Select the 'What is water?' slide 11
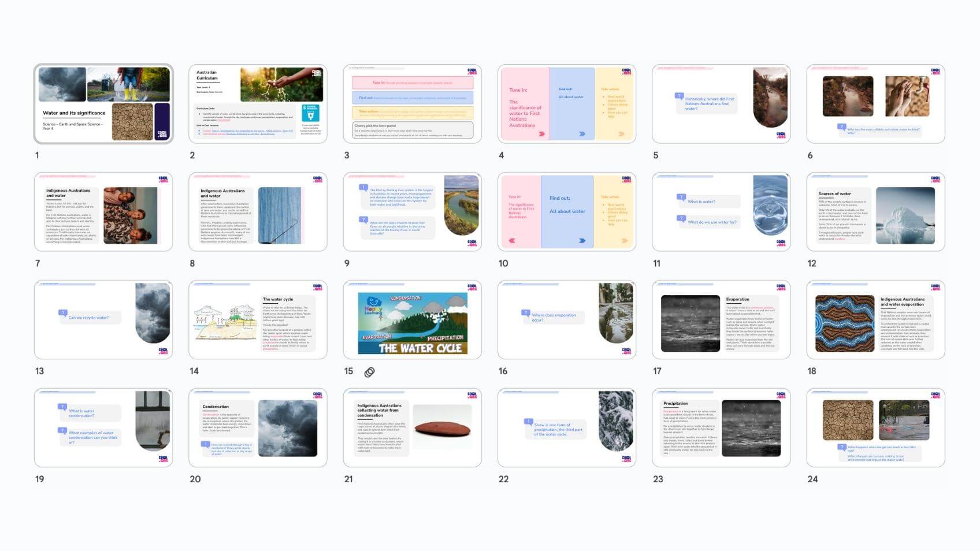The image size is (980, 551). point(721,212)
